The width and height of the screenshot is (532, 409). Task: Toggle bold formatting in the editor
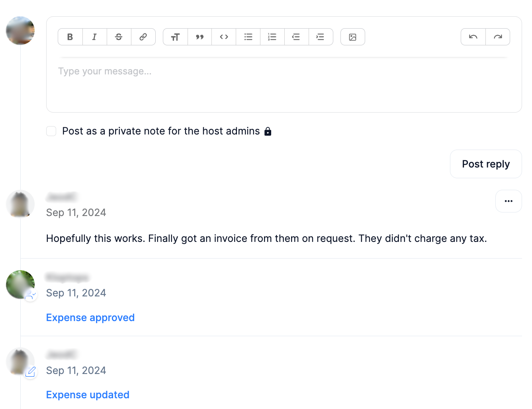click(x=70, y=37)
